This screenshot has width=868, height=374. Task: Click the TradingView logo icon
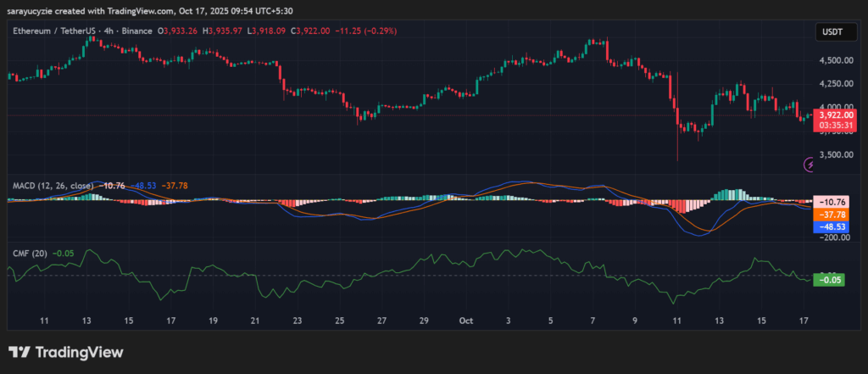(20, 352)
